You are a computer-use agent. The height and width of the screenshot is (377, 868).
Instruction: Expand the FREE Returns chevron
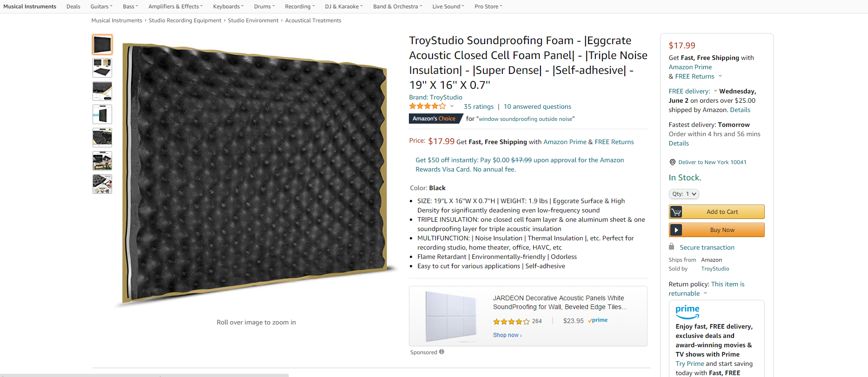click(x=720, y=76)
